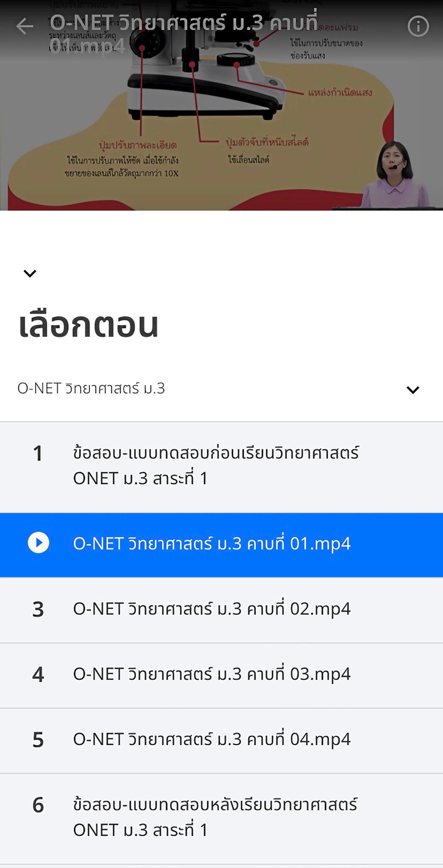Open the video info icon

(x=418, y=26)
